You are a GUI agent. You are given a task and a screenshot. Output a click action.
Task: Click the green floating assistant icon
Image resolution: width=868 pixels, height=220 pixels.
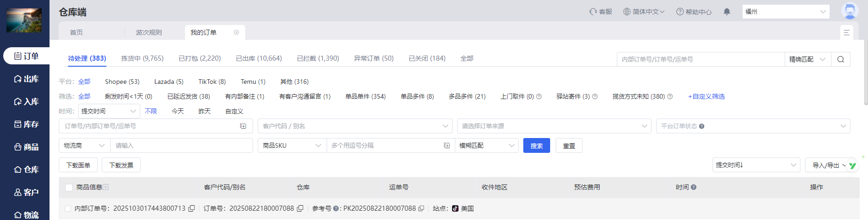(x=852, y=166)
